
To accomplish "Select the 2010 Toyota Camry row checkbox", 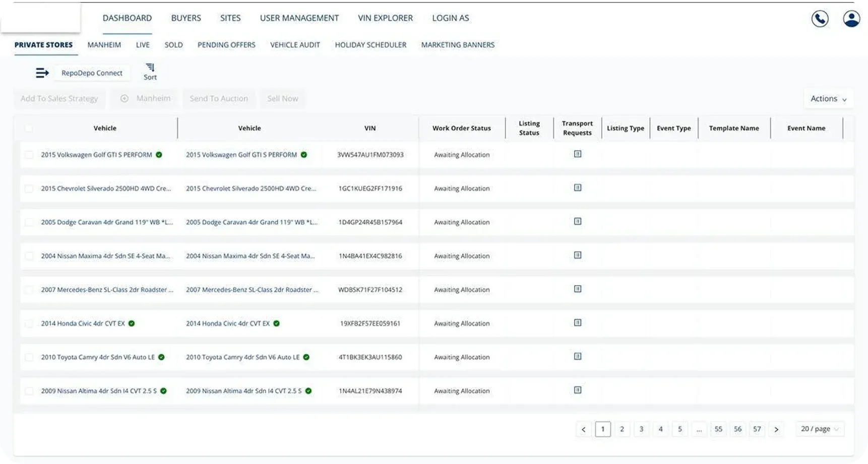I will (x=29, y=357).
